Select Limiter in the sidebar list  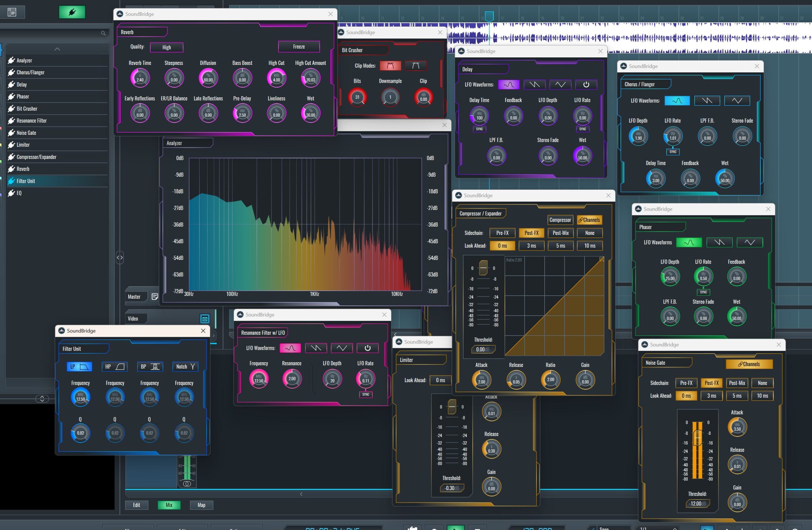click(57, 145)
